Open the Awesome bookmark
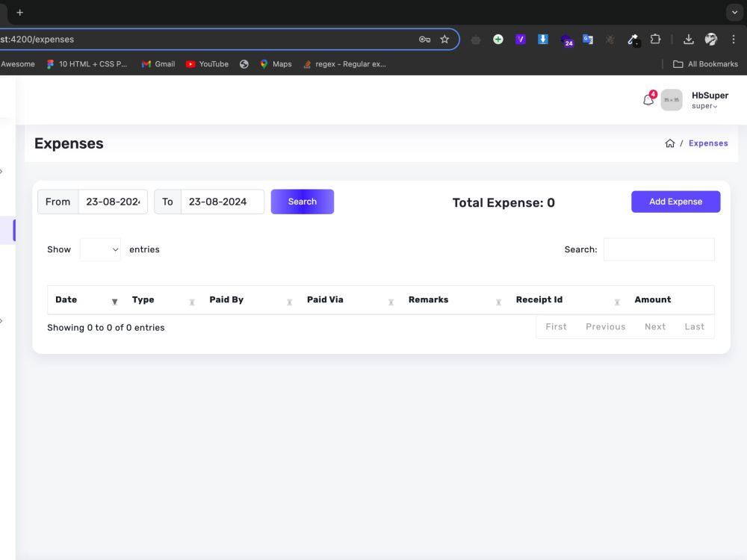 pyautogui.click(x=18, y=64)
